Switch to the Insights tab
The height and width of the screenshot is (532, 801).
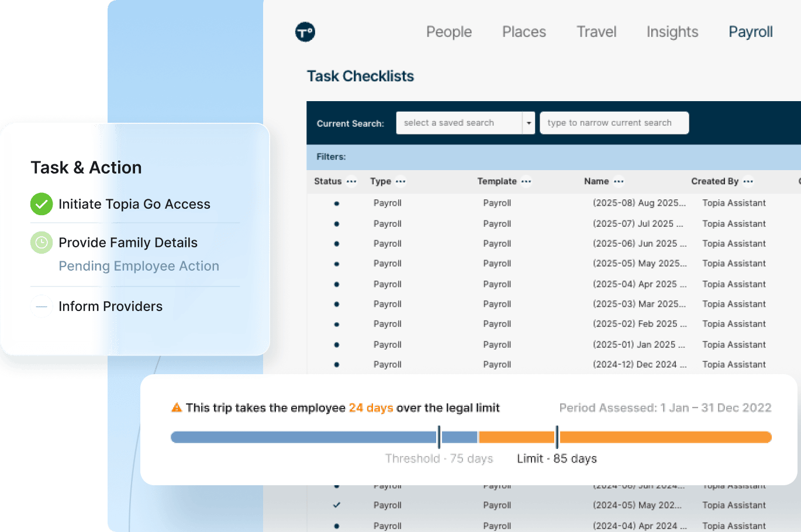click(x=672, y=32)
